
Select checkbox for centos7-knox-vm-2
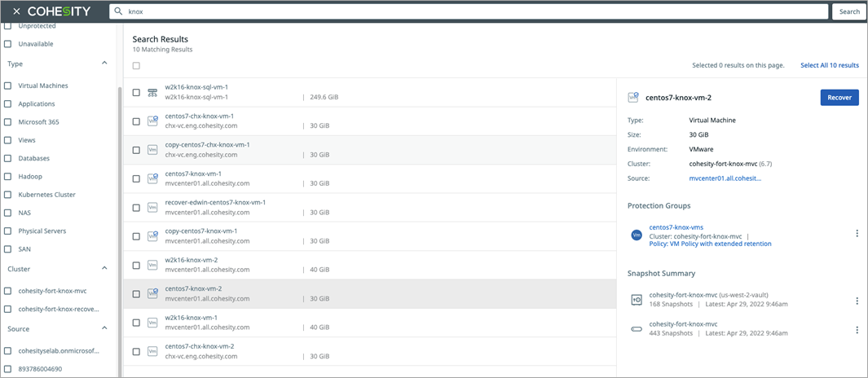[136, 294]
